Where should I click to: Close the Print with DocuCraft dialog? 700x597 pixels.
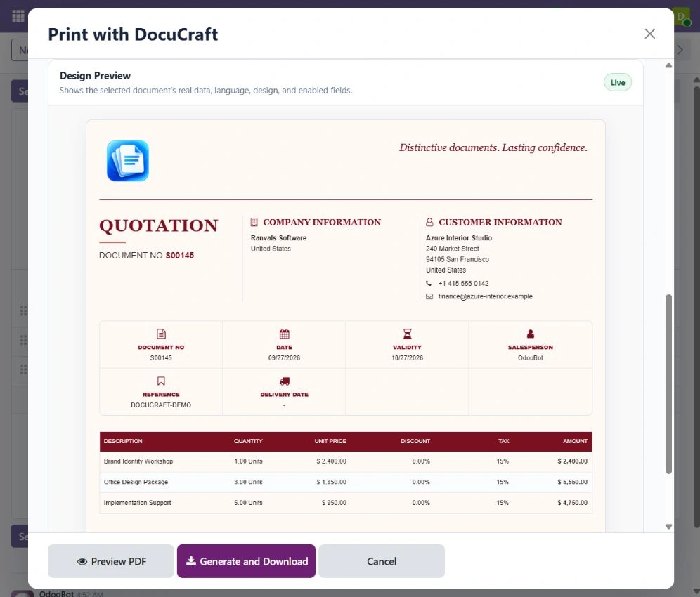649,34
